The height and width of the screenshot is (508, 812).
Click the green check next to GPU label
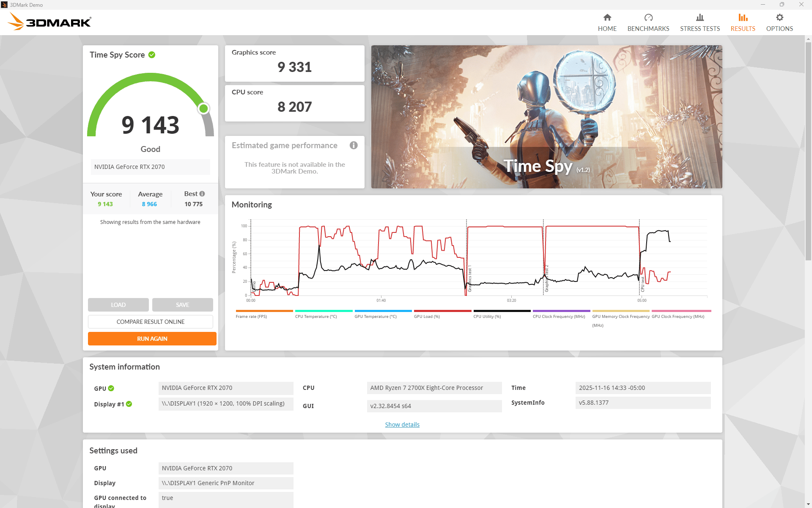pos(111,388)
